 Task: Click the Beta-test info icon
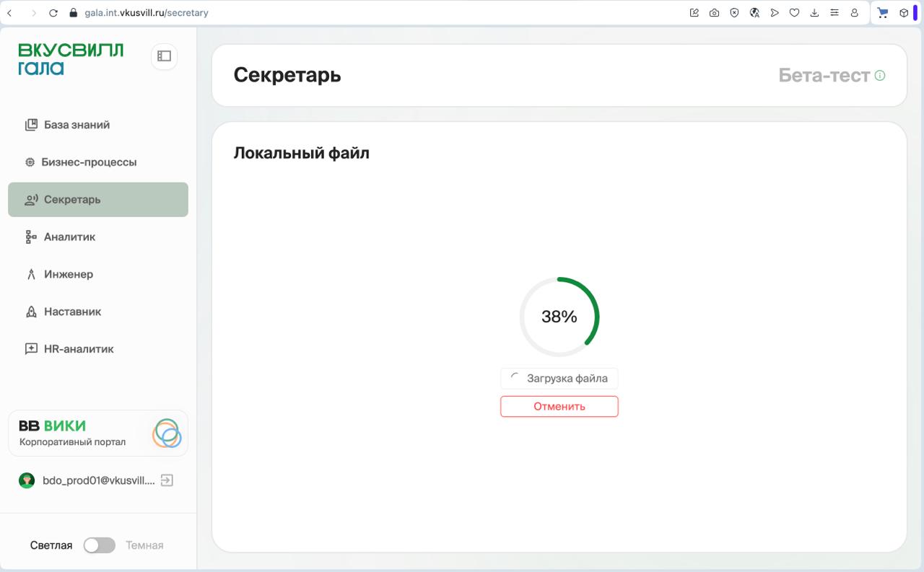click(x=880, y=76)
